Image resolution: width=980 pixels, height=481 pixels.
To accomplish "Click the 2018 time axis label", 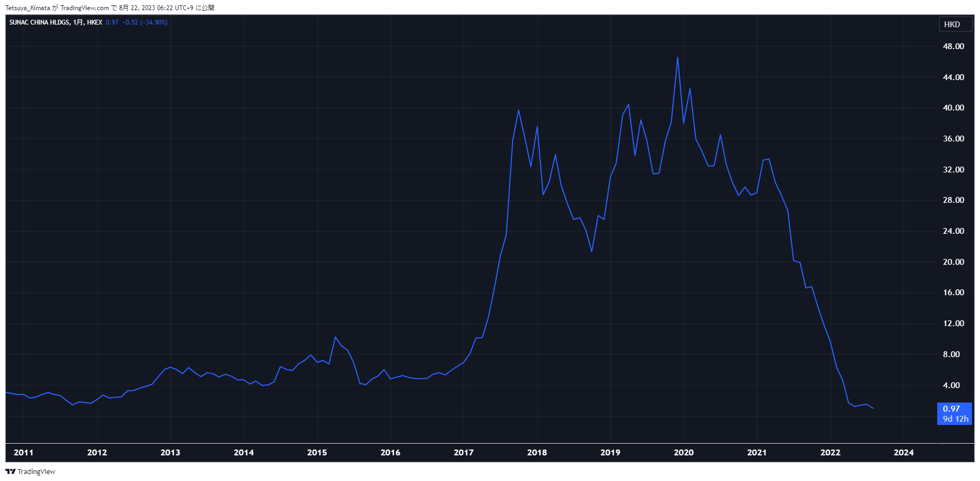I will [537, 453].
